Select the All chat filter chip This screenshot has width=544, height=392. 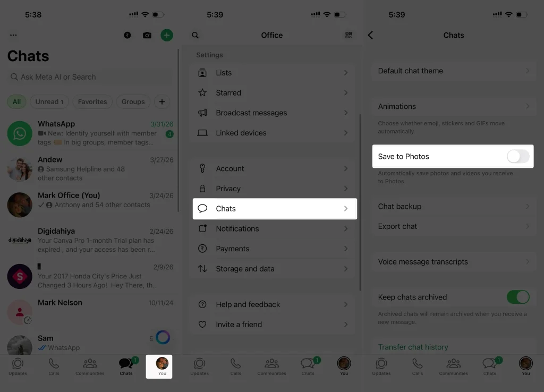pos(16,101)
